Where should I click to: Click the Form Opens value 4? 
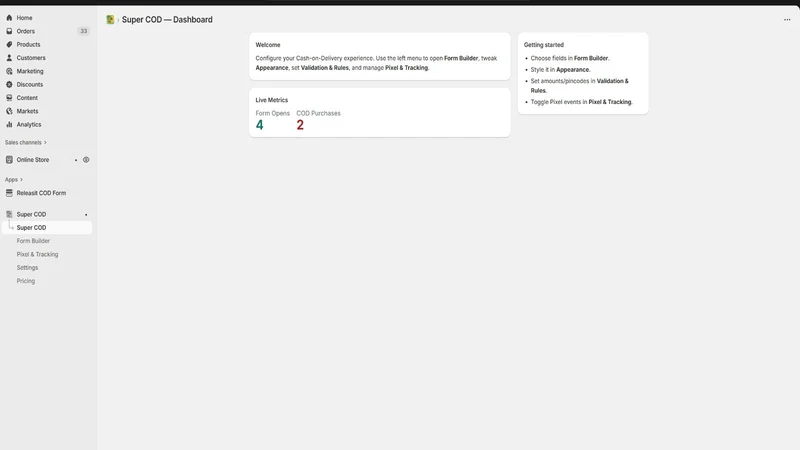point(260,125)
